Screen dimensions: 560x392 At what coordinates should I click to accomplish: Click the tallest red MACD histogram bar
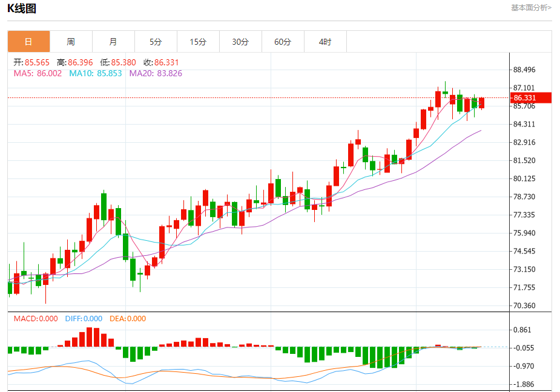pos(89,337)
